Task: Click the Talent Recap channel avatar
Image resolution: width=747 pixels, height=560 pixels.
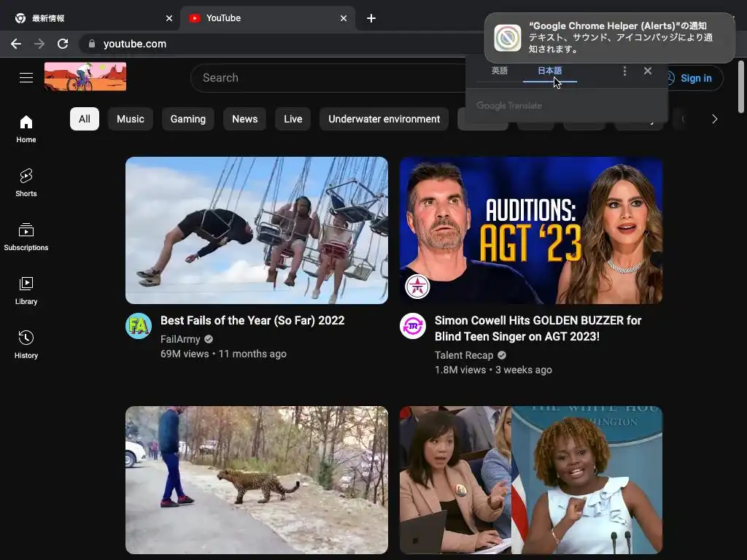Action: (x=413, y=326)
